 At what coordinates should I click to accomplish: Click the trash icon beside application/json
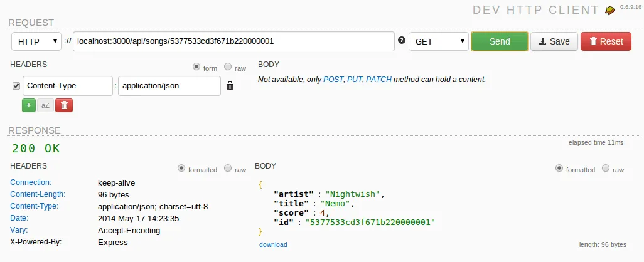point(230,86)
